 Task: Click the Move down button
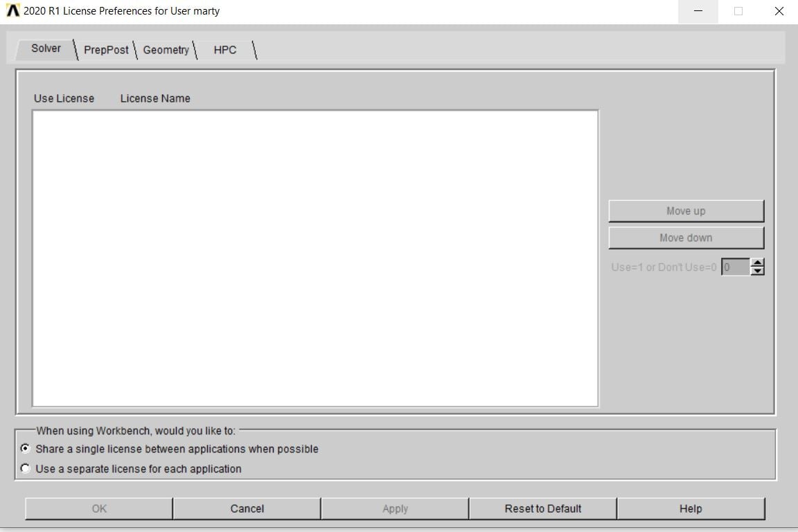tap(686, 238)
